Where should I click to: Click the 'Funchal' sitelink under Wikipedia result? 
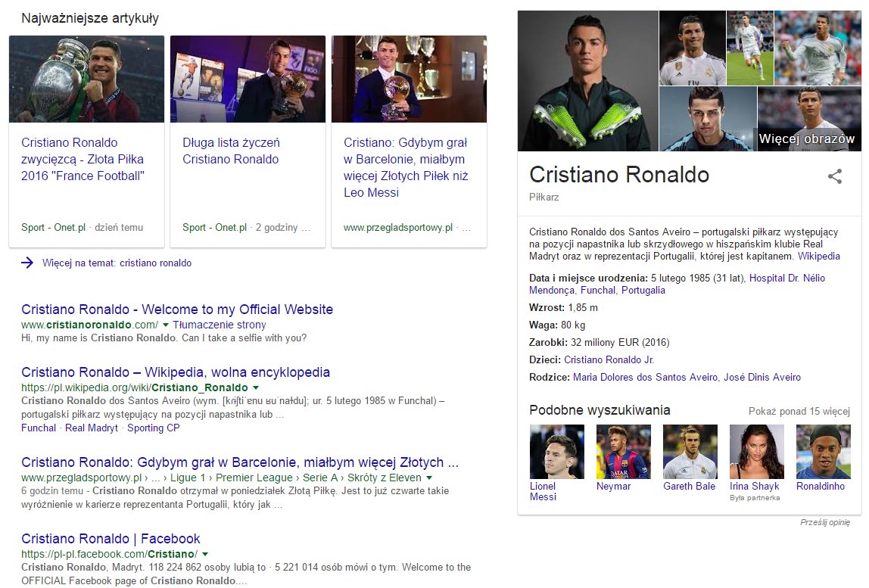click(x=39, y=428)
